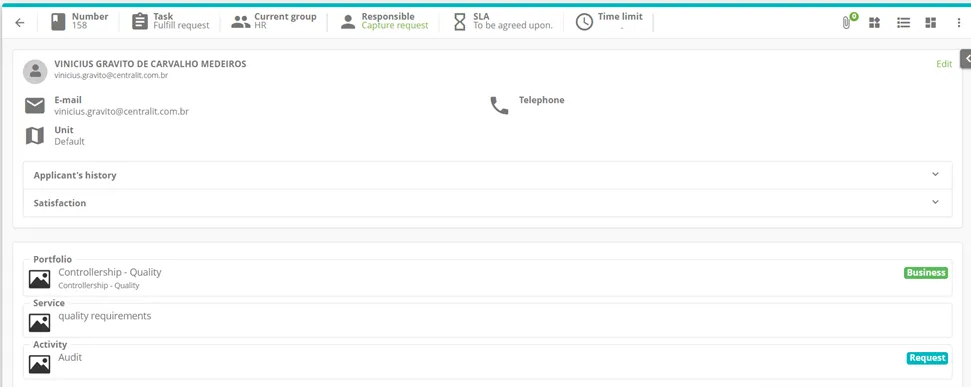Expand the Satisfaction section
The width and height of the screenshot is (971, 387).
[487, 202]
